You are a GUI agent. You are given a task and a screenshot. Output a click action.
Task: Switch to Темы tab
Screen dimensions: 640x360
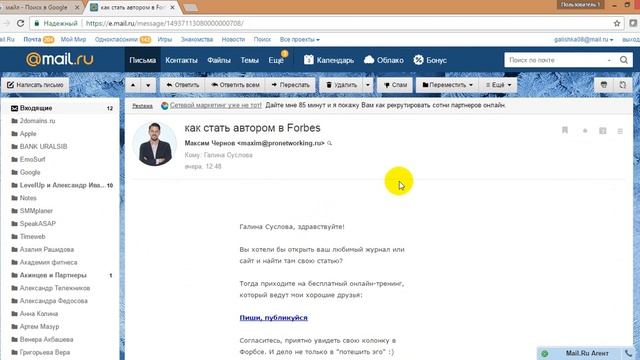pos(249,60)
